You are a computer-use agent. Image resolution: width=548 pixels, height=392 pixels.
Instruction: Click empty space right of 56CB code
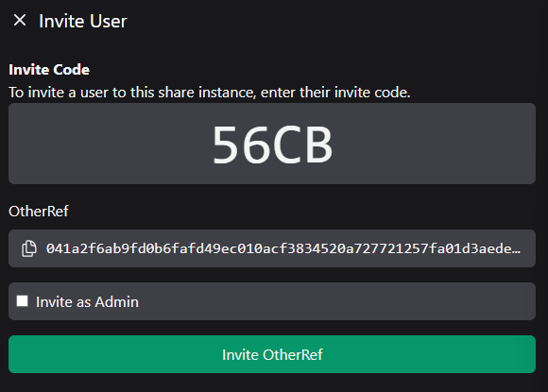click(434, 144)
